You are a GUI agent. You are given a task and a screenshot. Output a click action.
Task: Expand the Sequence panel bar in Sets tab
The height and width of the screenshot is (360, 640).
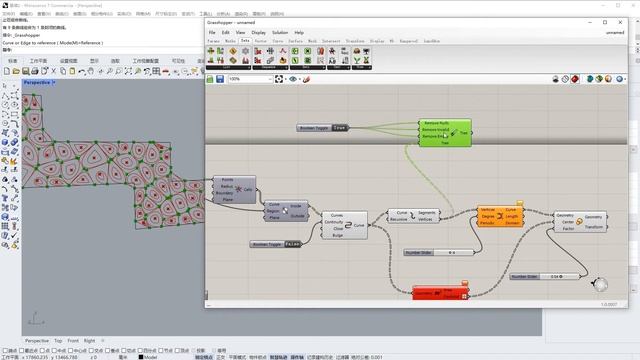tap(271, 67)
